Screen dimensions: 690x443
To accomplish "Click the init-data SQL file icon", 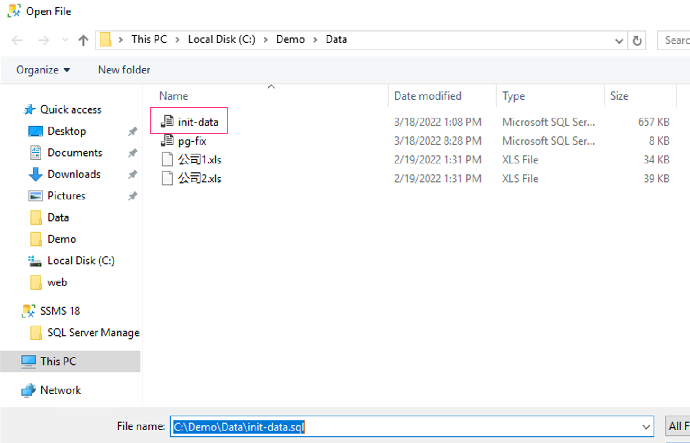I will coord(168,122).
